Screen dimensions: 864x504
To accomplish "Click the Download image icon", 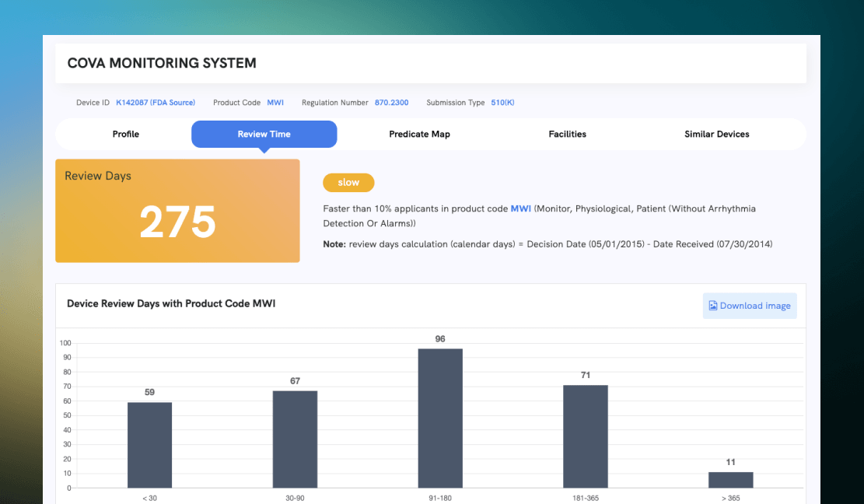I will click(x=713, y=306).
